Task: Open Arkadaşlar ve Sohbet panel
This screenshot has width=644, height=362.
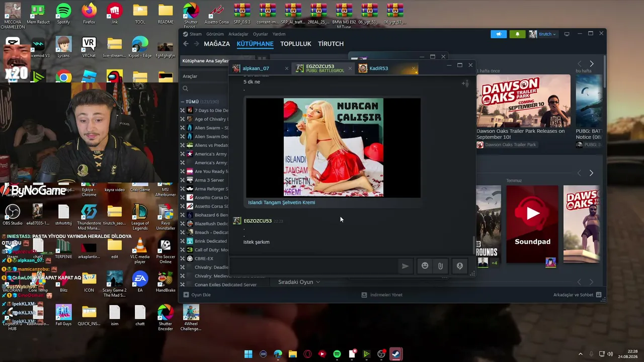Action: tap(577, 295)
